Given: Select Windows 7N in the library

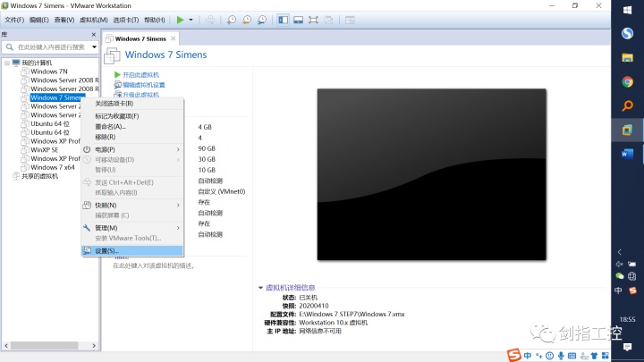Looking at the screenshot, I should click(49, 72).
